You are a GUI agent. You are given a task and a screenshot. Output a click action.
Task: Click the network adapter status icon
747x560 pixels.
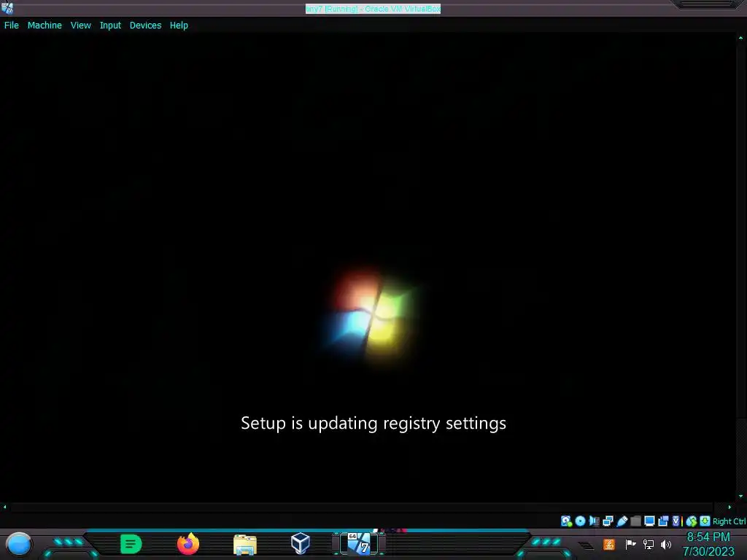pyautogui.click(x=608, y=521)
